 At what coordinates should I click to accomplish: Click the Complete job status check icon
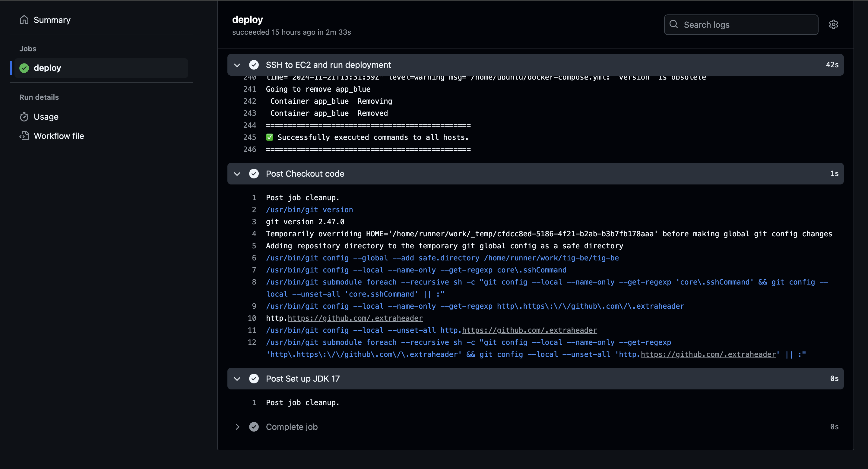pyautogui.click(x=254, y=427)
